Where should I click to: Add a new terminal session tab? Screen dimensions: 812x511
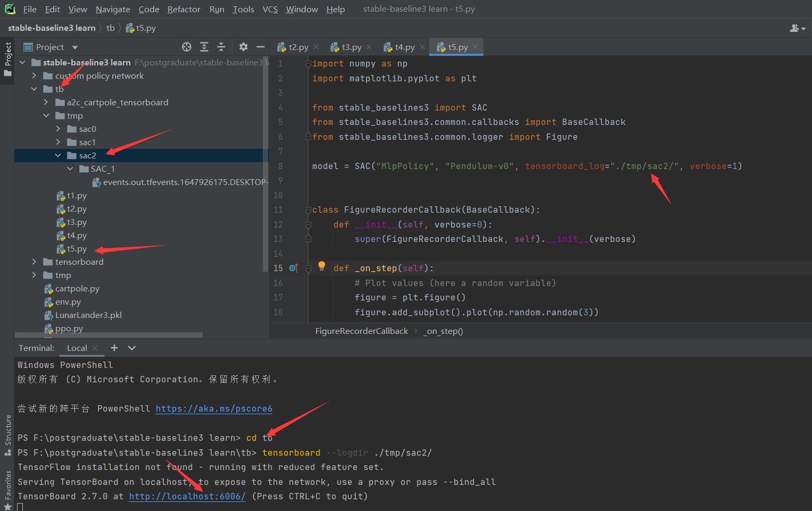(114, 348)
